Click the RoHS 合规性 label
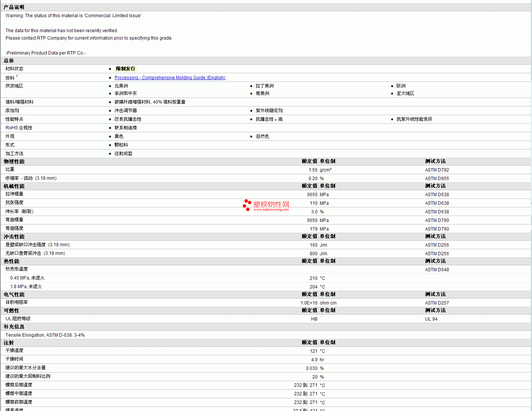The width and height of the screenshot is (532, 411). tap(19, 128)
